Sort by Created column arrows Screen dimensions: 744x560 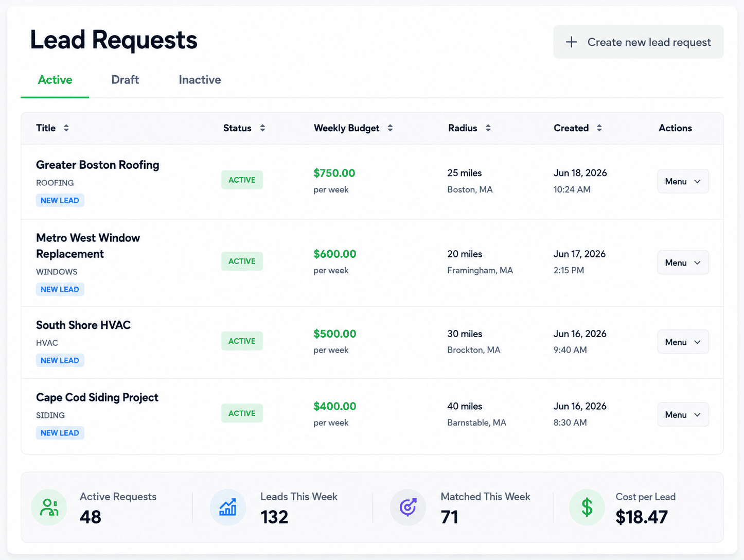tap(599, 128)
